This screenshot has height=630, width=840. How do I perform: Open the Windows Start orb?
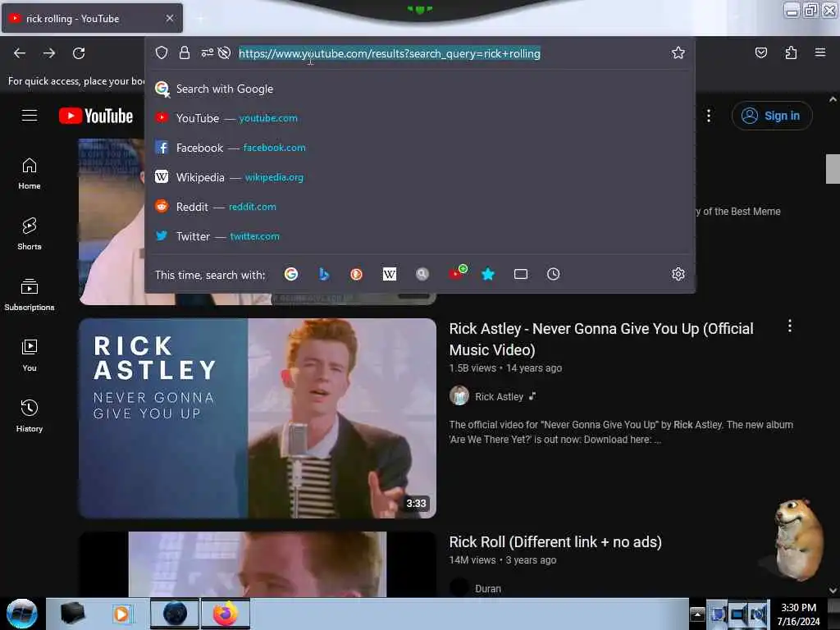[x=21, y=614]
